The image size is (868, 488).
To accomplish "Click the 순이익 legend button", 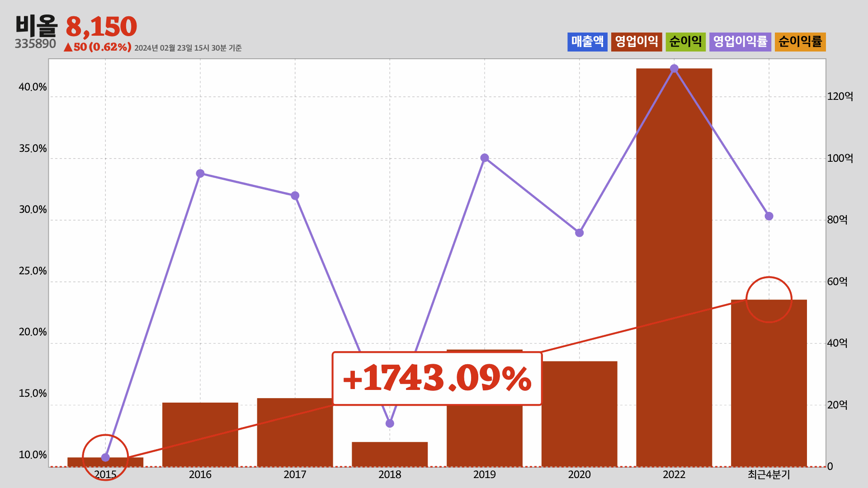I will coord(685,42).
